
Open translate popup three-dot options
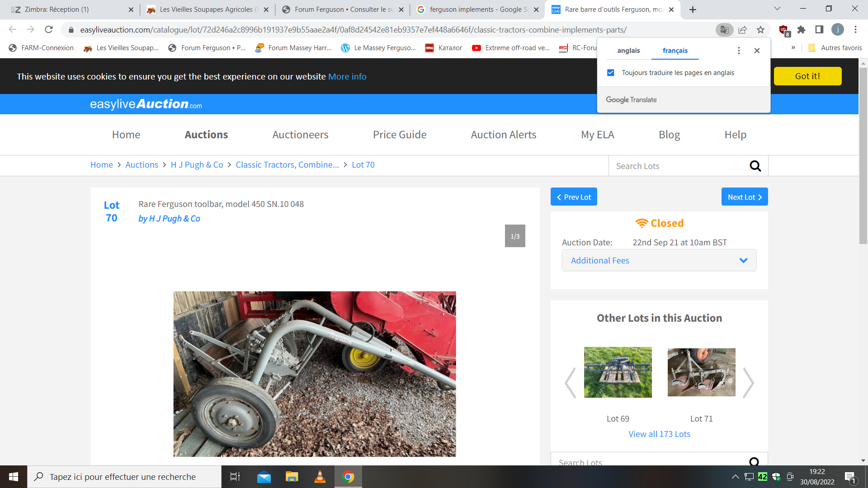click(739, 51)
